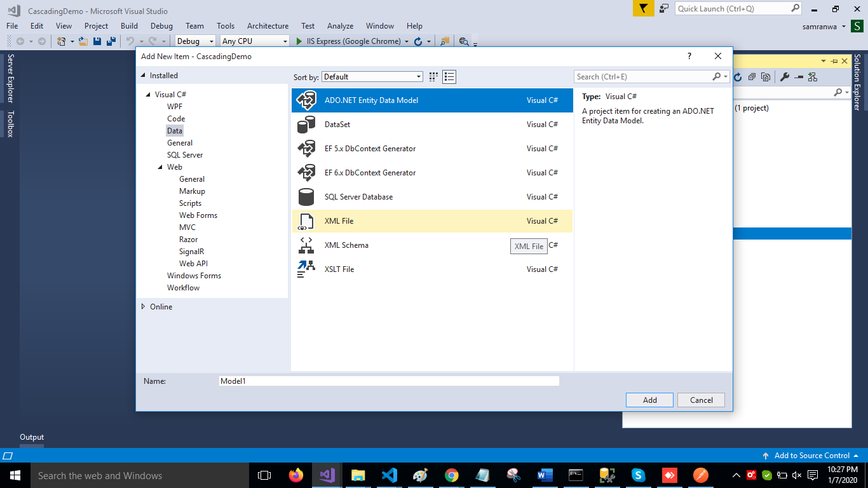Screen dimensions: 868x488
Task: Click the EF 6.x DbContext Generator icon
Action: (306, 173)
